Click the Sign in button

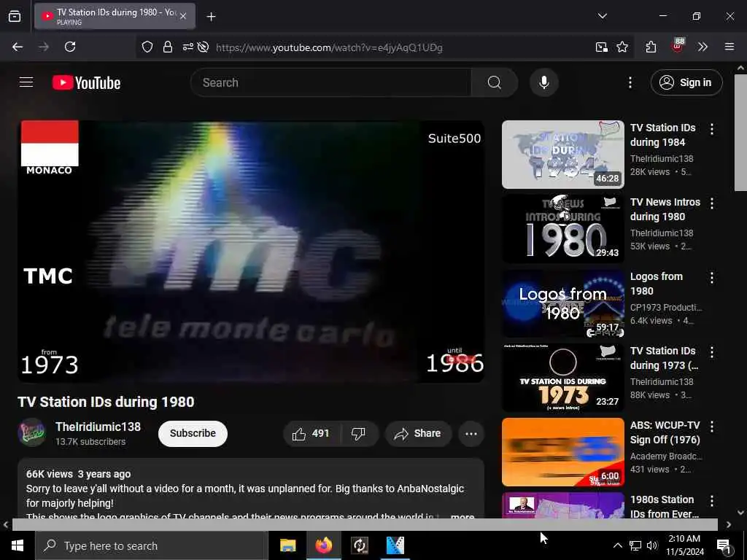click(x=686, y=82)
